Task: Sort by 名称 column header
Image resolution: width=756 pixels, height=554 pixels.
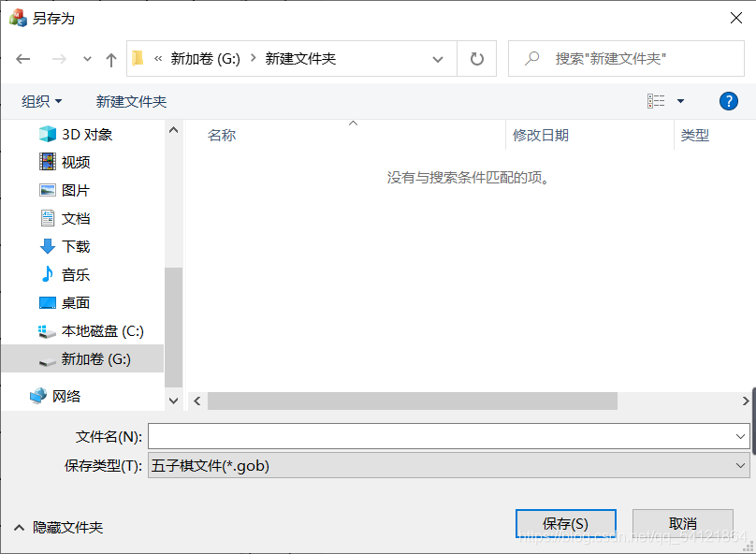Action: [222, 135]
